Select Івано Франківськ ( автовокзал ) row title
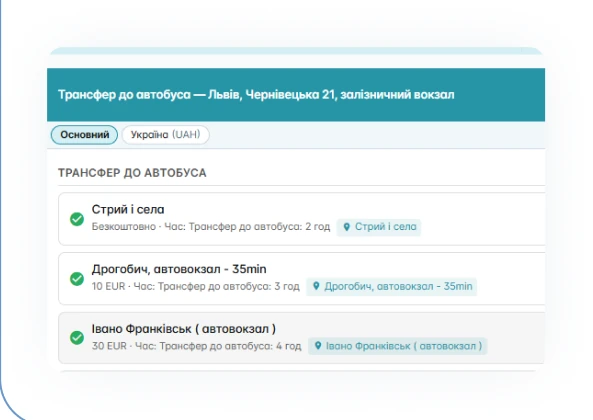Image resolution: width=593 pixels, height=420 pixels. click(184, 329)
